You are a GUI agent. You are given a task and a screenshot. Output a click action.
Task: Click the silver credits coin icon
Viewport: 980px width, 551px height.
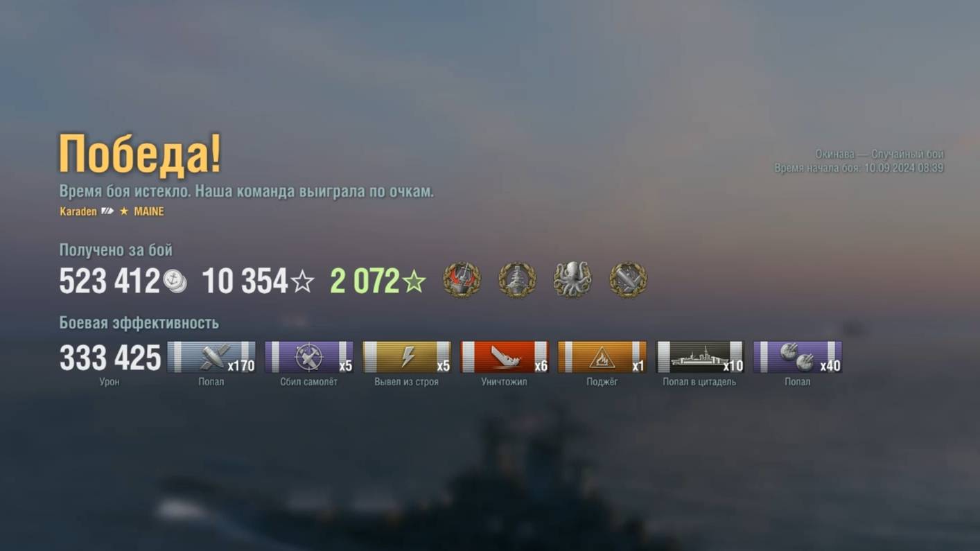pos(175,281)
